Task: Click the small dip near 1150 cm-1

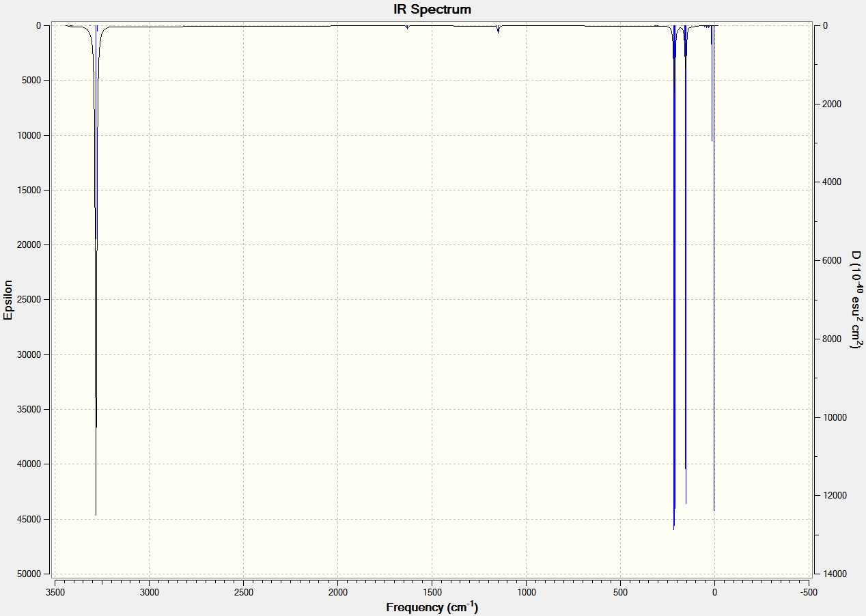Action: point(498,29)
